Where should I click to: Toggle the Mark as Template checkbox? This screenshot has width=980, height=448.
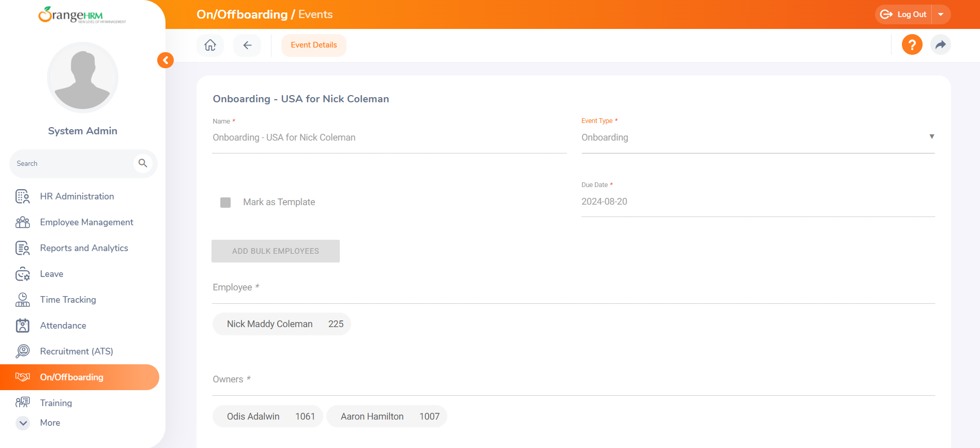click(x=225, y=202)
